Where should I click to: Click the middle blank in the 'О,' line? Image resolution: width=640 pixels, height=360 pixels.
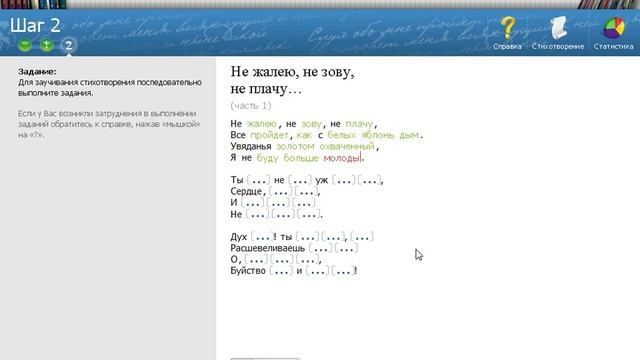pos(282,259)
